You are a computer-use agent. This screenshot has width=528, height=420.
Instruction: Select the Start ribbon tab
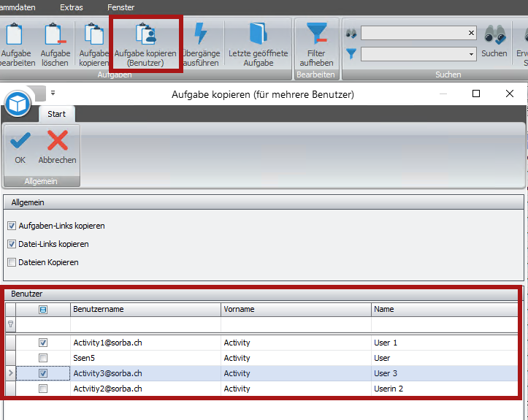(56, 114)
